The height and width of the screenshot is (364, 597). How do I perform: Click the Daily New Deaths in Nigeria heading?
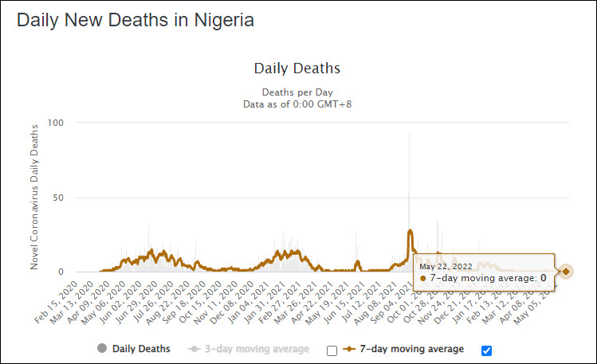coord(136,20)
